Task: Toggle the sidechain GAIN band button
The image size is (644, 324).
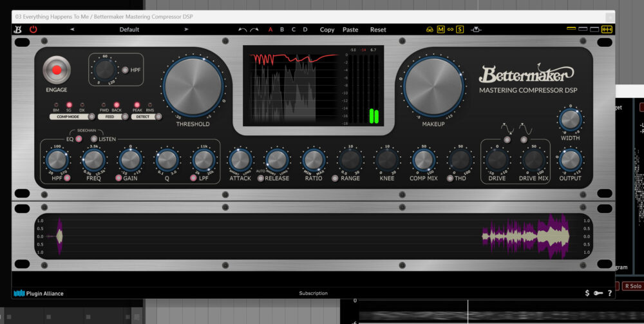Action: click(x=118, y=178)
